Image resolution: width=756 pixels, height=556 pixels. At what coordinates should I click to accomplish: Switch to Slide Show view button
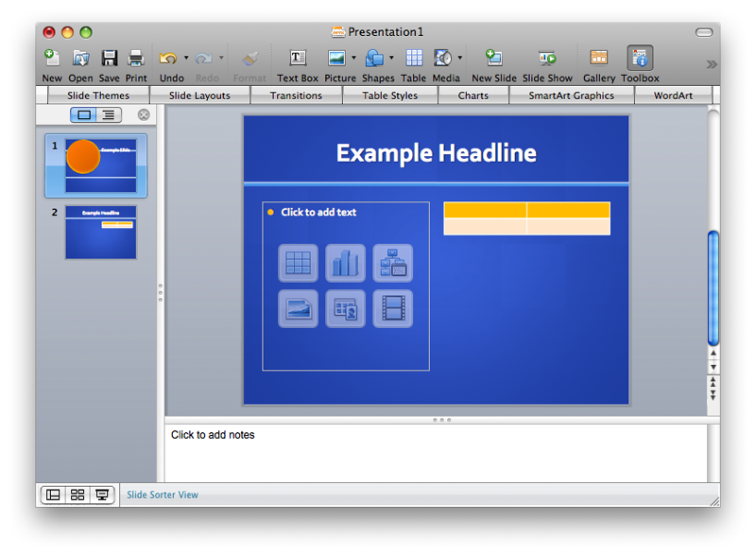[102, 495]
